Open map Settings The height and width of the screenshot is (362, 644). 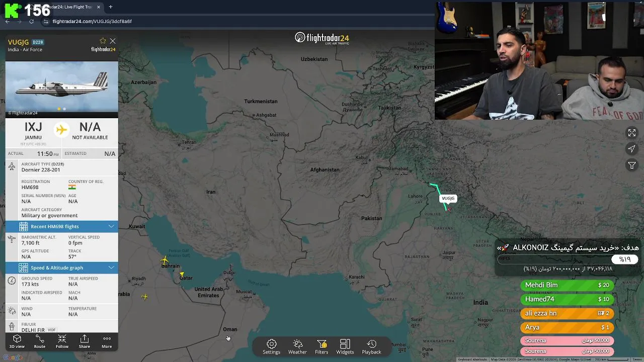click(x=271, y=347)
